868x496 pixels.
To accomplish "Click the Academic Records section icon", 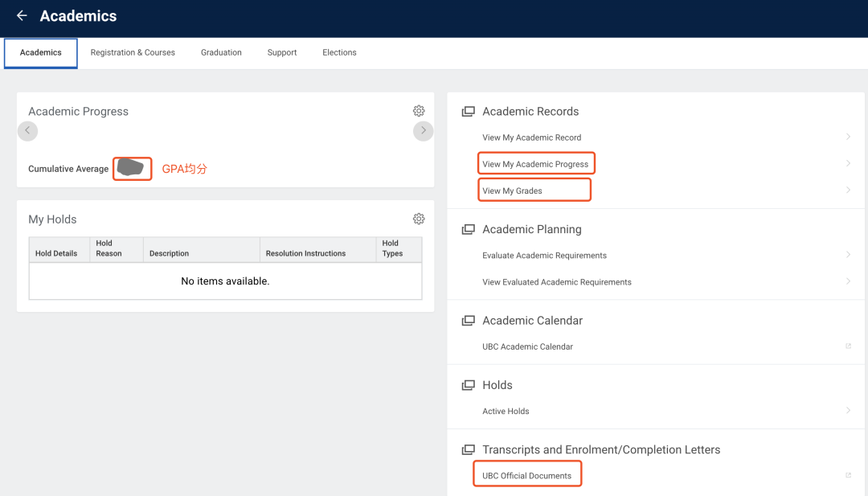I will (x=468, y=112).
